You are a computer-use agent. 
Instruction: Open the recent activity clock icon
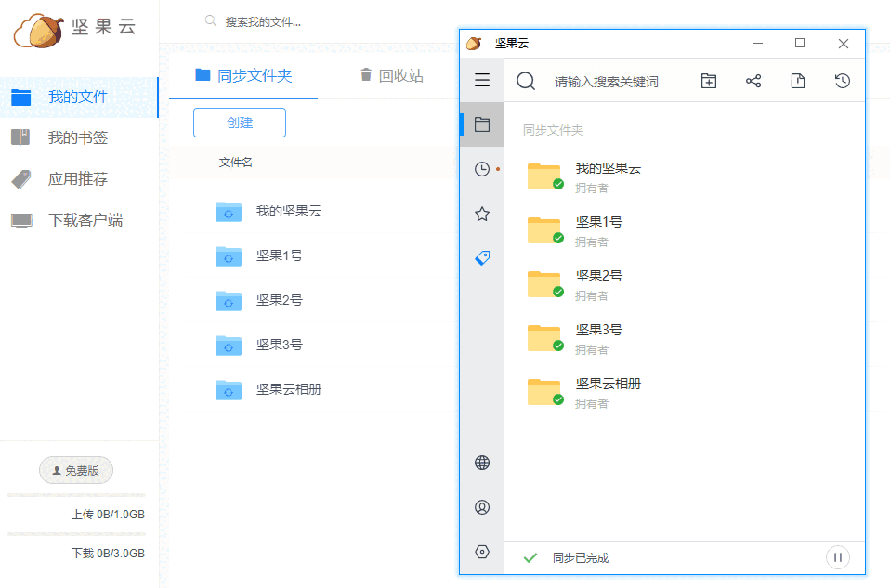coord(481,168)
